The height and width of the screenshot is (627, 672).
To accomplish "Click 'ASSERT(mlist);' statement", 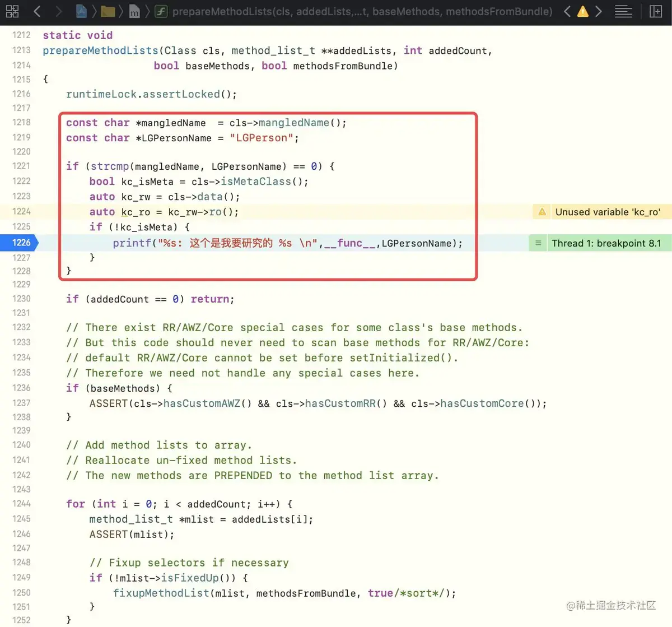I will pos(132,535).
